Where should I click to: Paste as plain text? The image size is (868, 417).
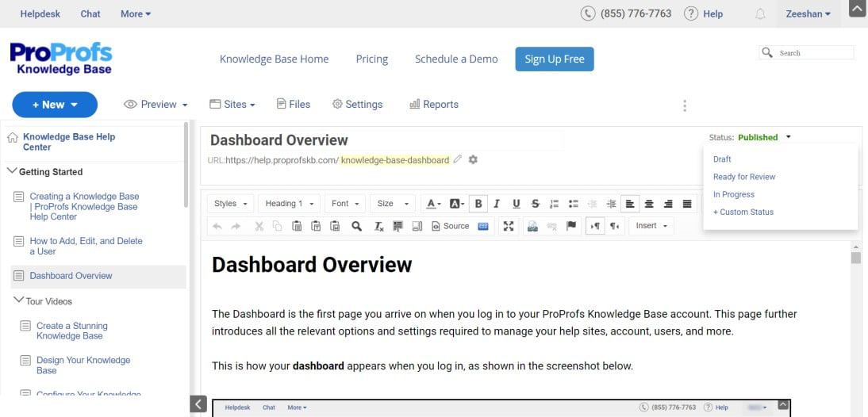[316, 226]
